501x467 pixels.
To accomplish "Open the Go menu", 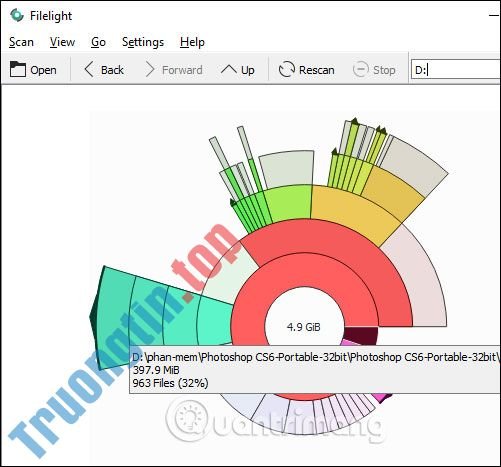I will (98, 42).
